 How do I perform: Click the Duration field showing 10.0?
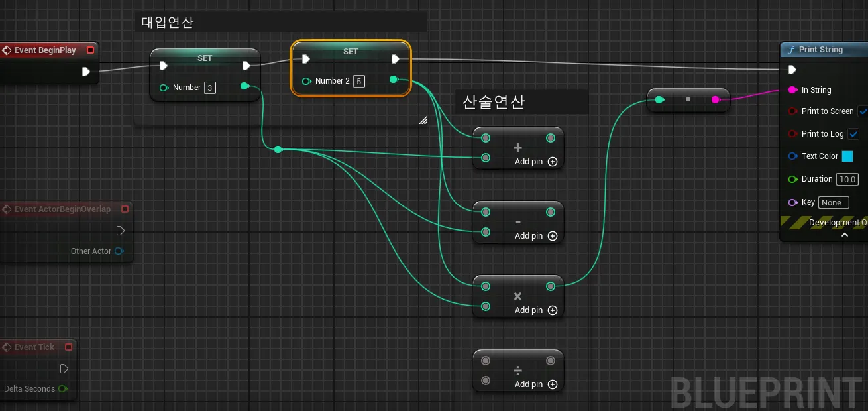tap(847, 179)
